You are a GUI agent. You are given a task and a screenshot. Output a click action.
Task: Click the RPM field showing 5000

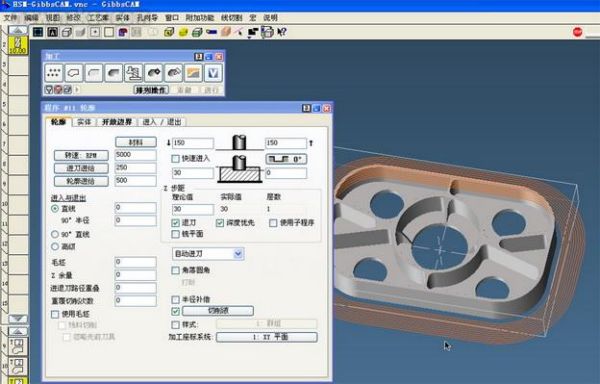point(135,155)
